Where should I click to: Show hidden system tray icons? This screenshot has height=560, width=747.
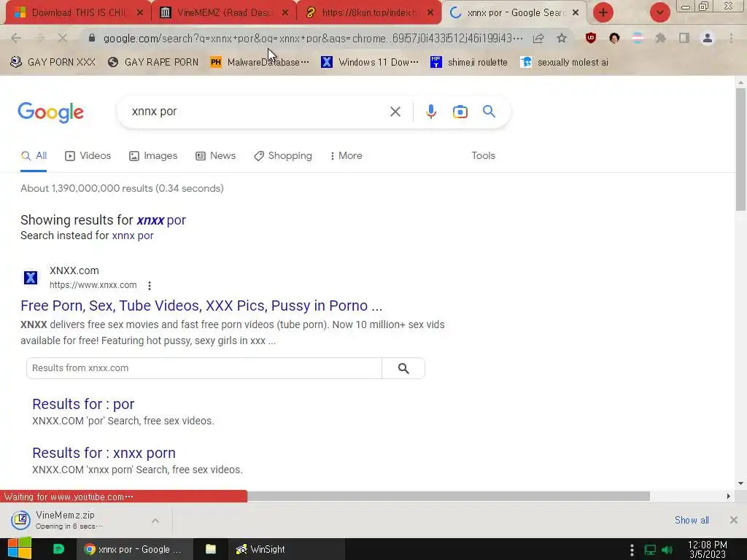632,550
